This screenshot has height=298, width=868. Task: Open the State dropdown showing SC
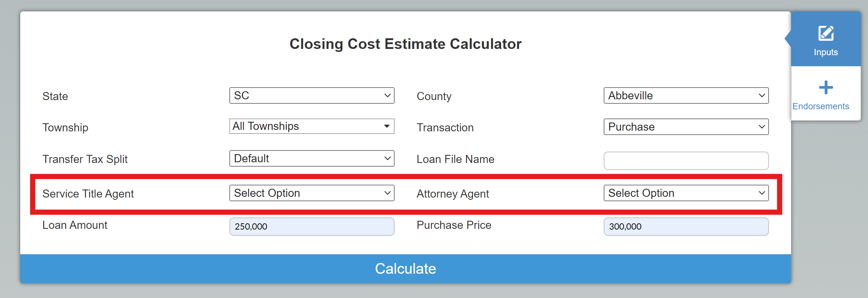(x=312, y=96)
